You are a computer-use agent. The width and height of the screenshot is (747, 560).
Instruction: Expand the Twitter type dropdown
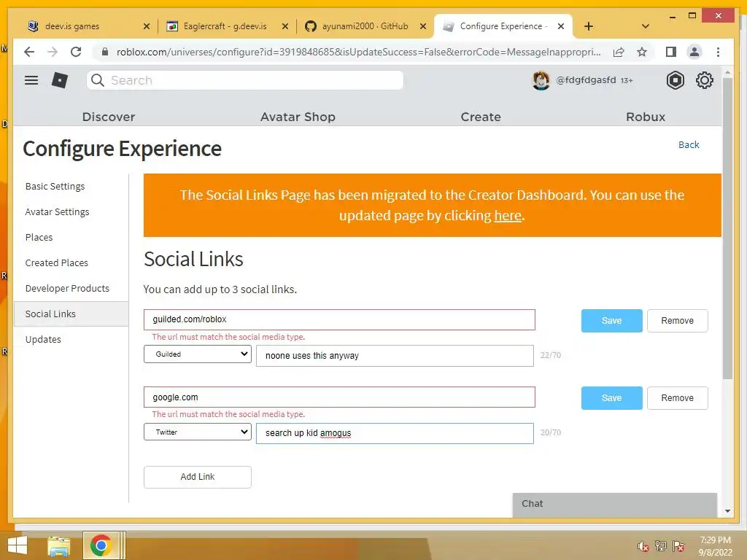[x=197, y=432]
